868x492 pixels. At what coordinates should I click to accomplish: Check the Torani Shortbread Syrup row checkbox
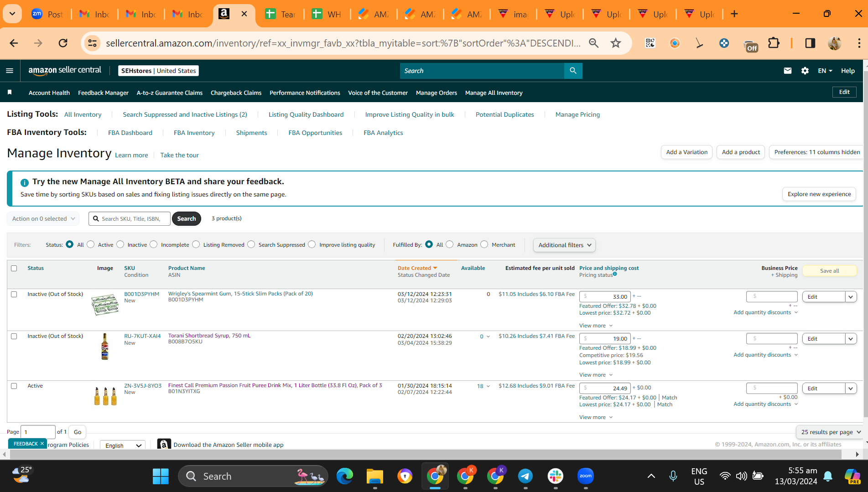point(14,336)
